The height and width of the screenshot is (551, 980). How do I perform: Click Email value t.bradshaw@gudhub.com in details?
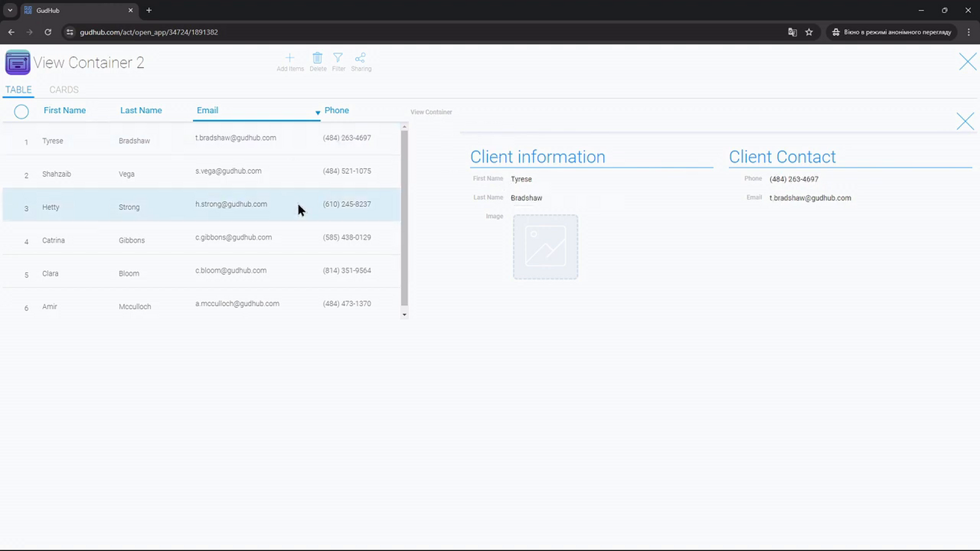coord(810,198)
